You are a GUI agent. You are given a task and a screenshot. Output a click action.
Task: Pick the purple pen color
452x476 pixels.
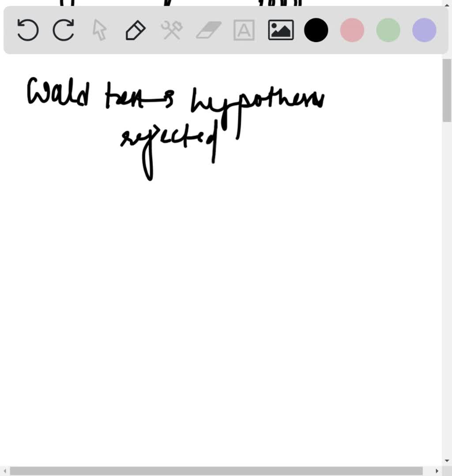pyautogui.click(x=424, y=30)
